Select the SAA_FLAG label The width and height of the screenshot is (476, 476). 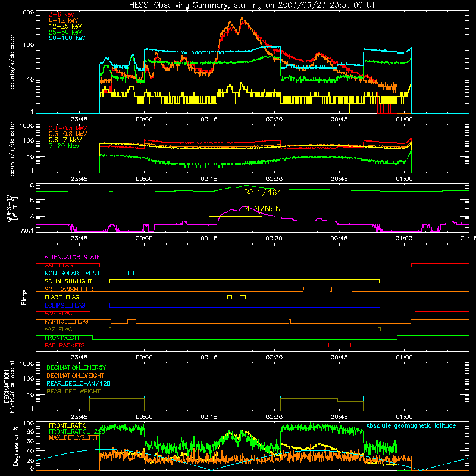(58, 314)
